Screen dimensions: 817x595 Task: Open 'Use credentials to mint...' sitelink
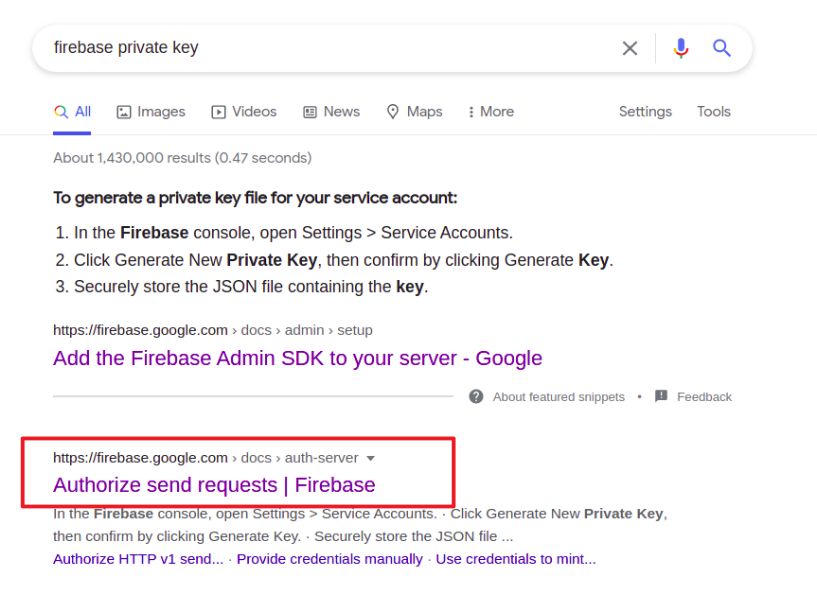coord(515,559)
